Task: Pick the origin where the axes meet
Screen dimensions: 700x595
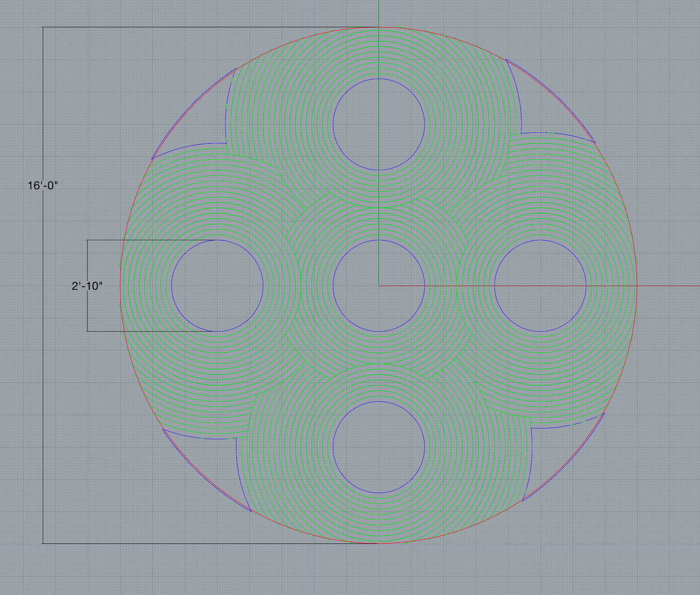Action: 379,286
